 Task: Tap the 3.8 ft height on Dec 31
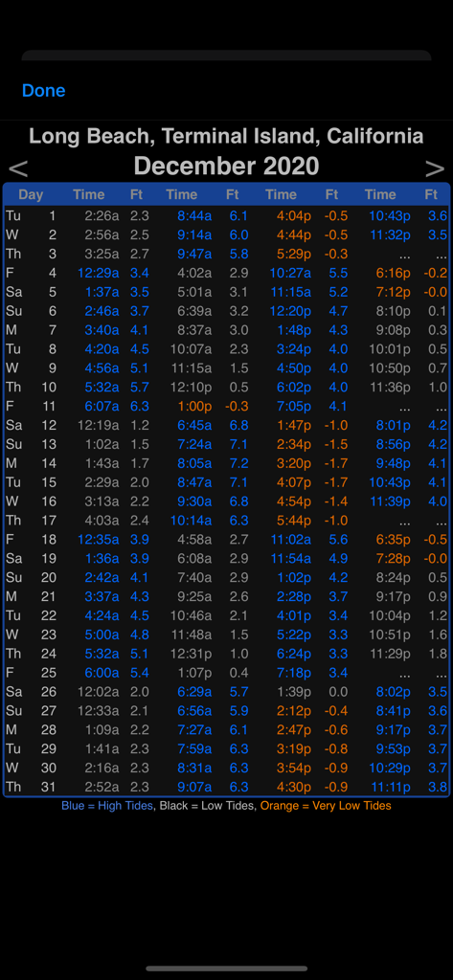coord(438,787)
